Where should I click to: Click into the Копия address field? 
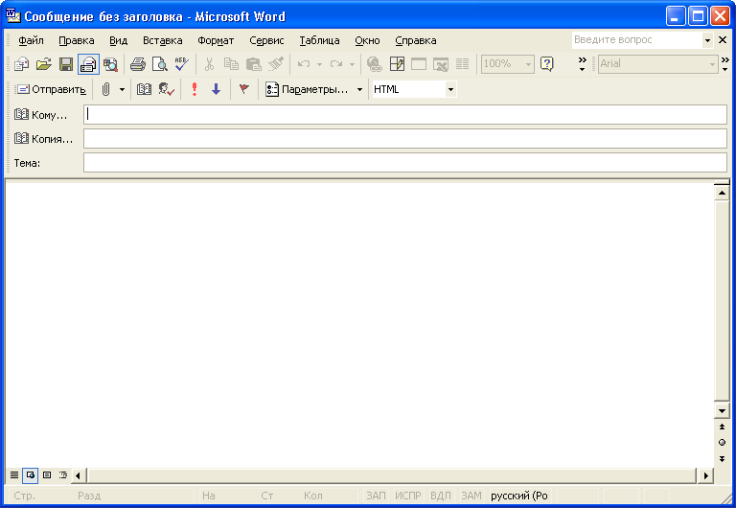point(405,139)
